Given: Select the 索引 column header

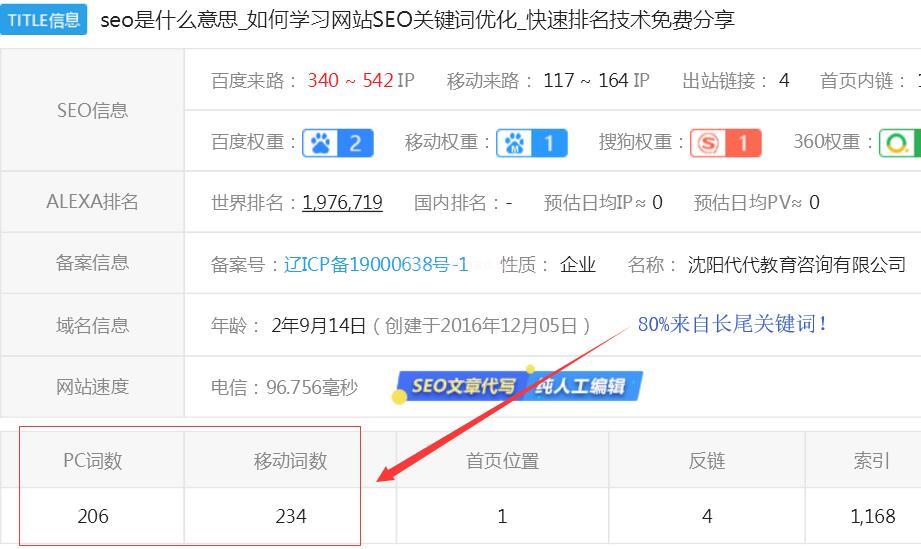Looking at the screenshot, I should [872, 460].
